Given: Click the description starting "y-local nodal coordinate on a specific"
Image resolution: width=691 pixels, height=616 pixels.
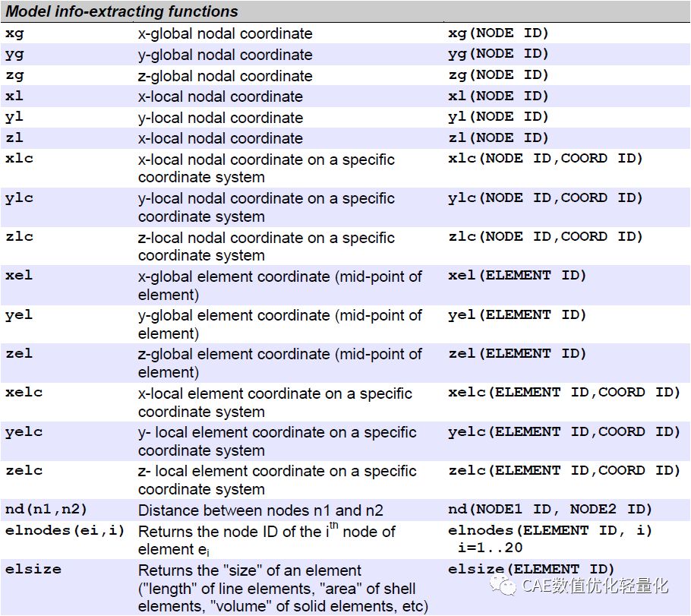Looking at the screenshot, I should tap(267, 207).
